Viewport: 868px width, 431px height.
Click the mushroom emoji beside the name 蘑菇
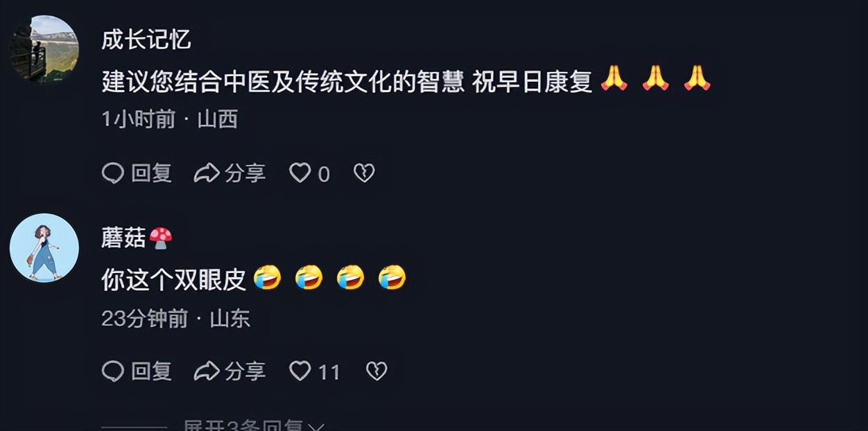[160, 238]
